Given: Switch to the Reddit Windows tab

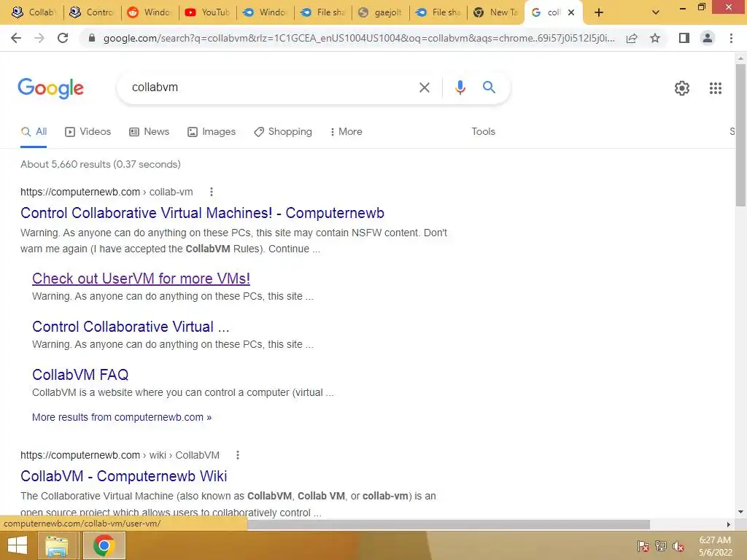Looking at the screenshot, I should click(150, 12).
